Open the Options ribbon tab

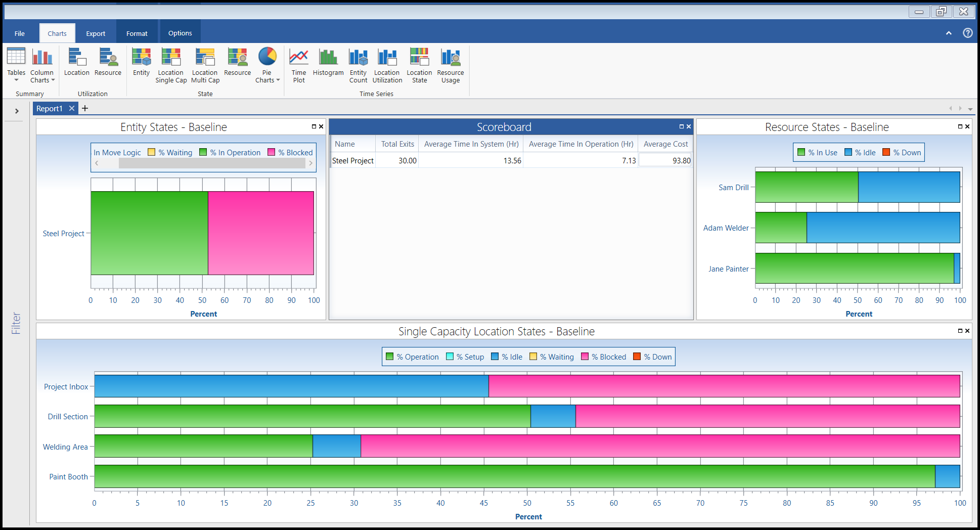[180, 33]
